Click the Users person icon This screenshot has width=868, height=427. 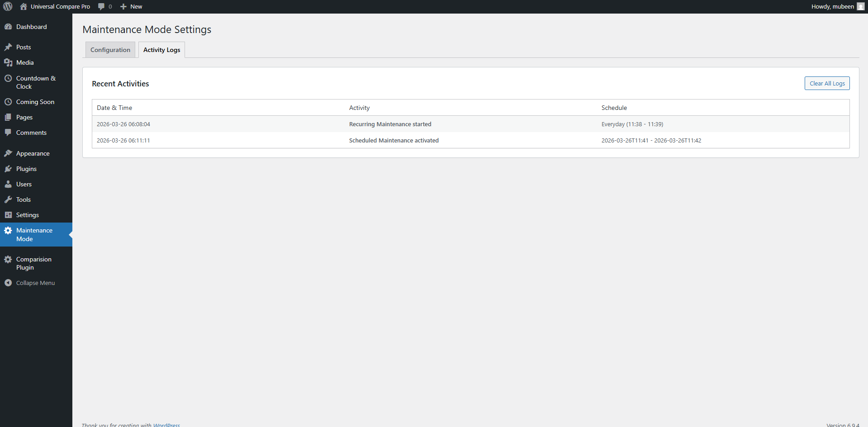[x=8, y=184]
